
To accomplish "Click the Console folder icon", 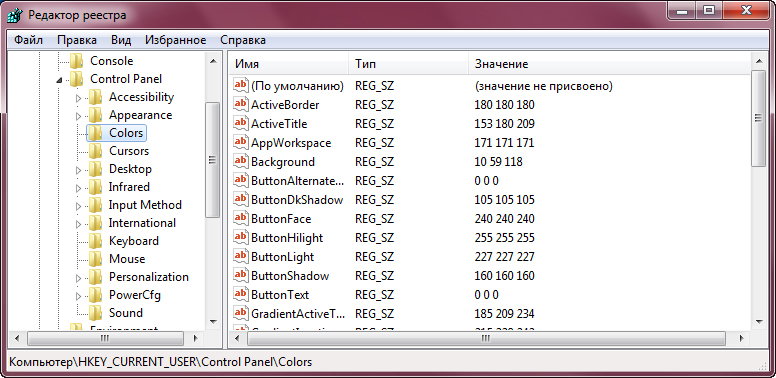I will 77,61.
